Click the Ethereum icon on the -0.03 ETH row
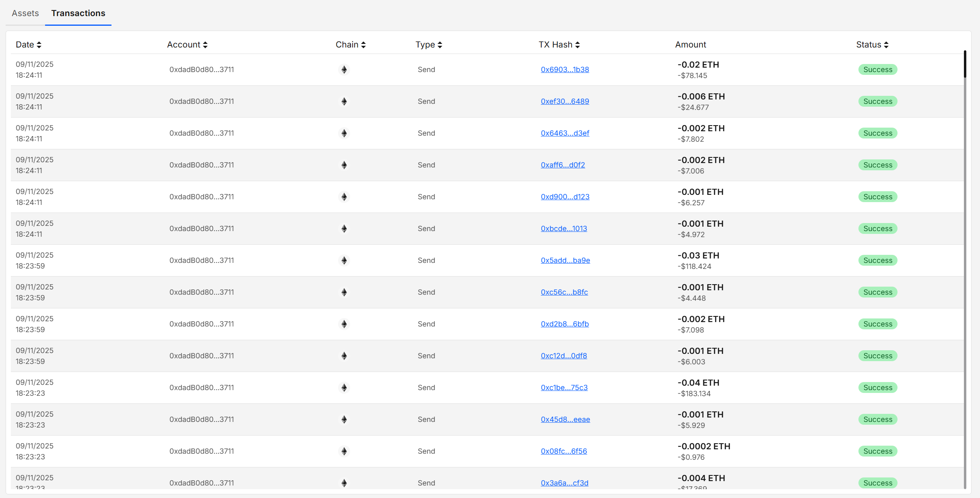Viewport: 980px width, 498px height. pos(344,260)
